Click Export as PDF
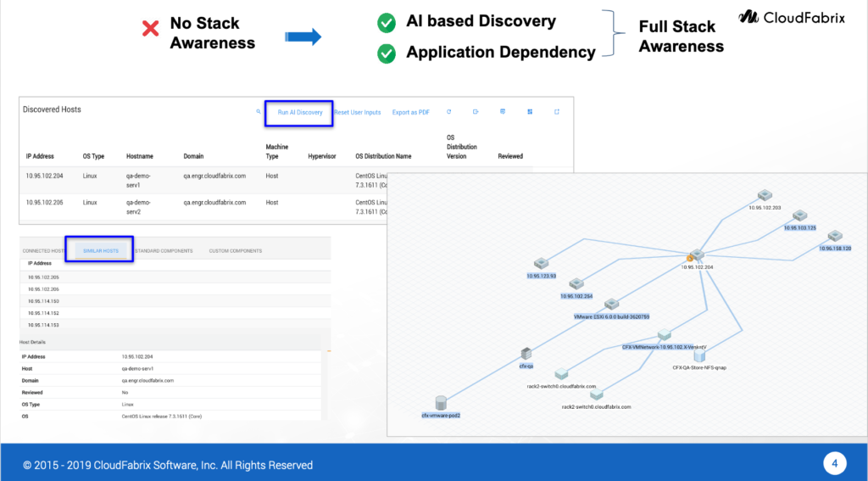Viewport: 868px width, 481px height. click(410, 112)
